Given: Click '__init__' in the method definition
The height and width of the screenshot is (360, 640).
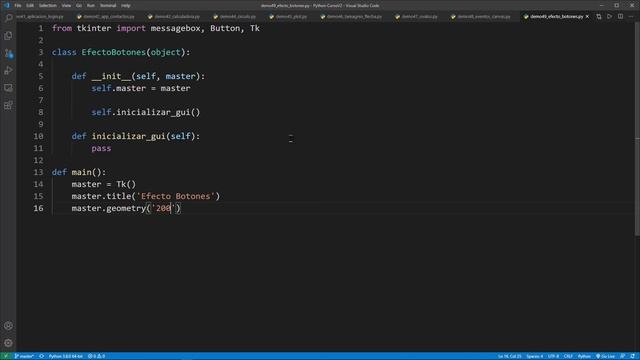Looking at the screenshot, I should click(111, 76).
